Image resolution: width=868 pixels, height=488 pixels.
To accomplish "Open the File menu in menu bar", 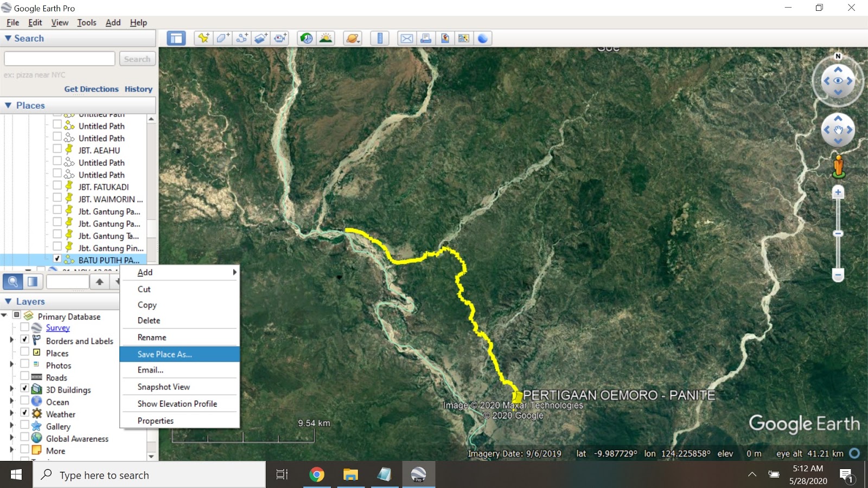I will coord(13,22).
